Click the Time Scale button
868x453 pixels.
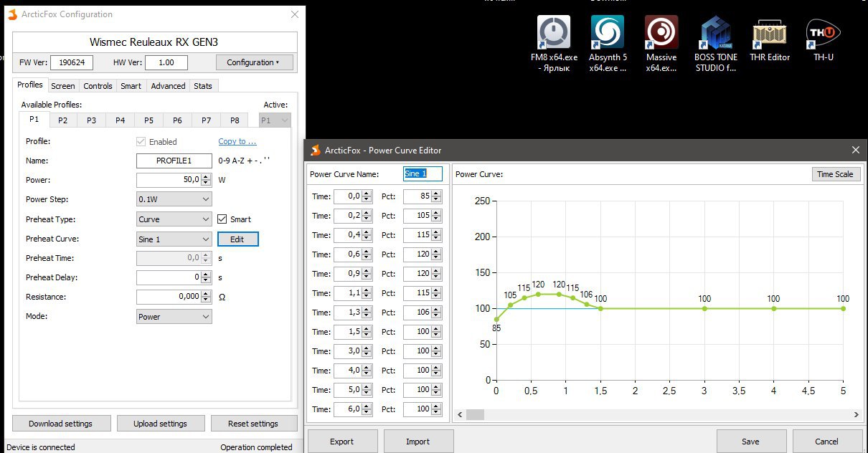tap(836, 174)
